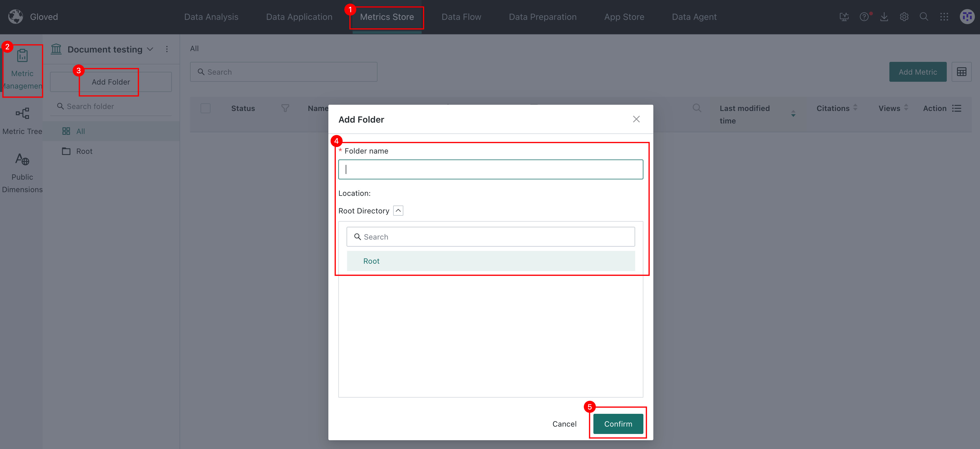The image size is (980, 449).
Task: Confirm the new folder creation
Action: 618,423
